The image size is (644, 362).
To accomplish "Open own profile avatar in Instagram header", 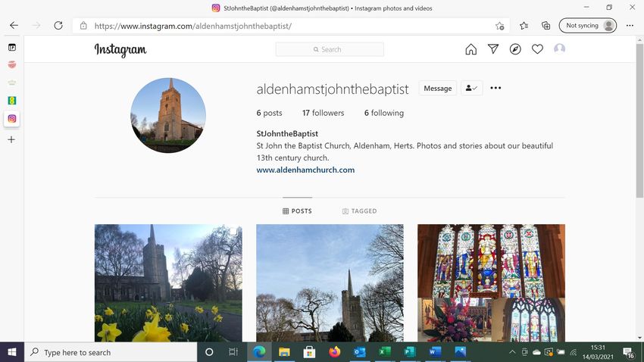I will pyautogui.click(x=559, y=48).
